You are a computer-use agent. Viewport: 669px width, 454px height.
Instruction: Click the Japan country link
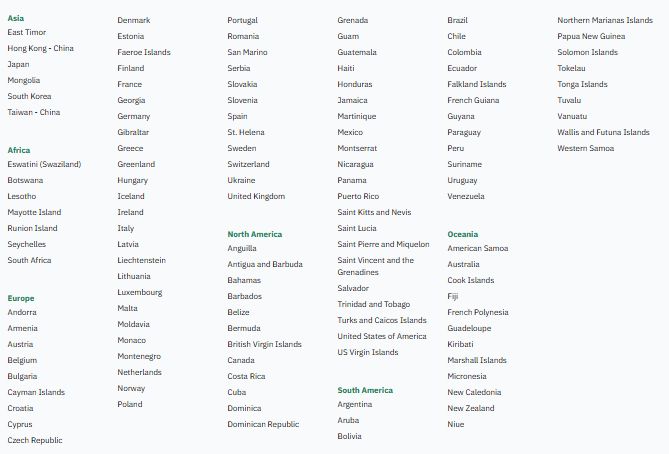coord(18,64)
